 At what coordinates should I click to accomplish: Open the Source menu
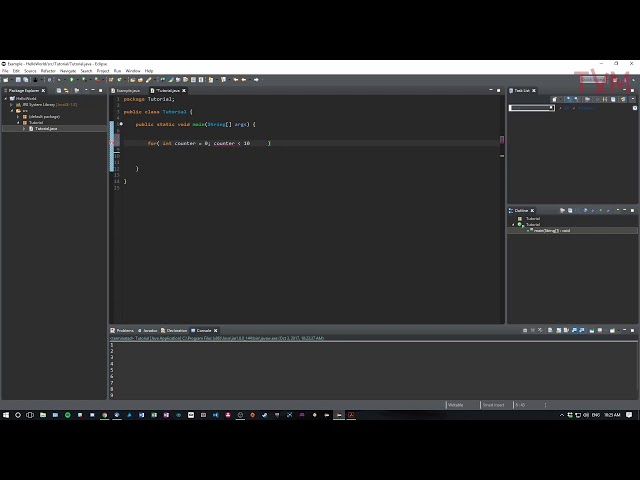point(30,71)
